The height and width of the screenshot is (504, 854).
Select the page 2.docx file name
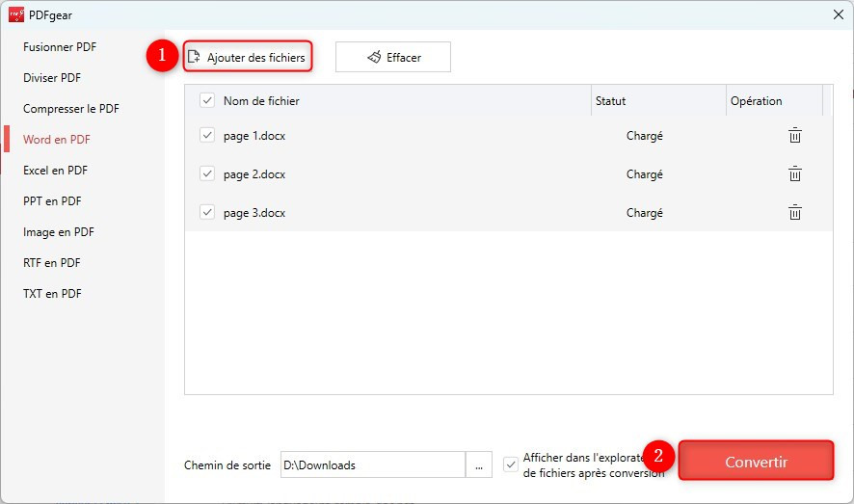[x=254, y=174]
